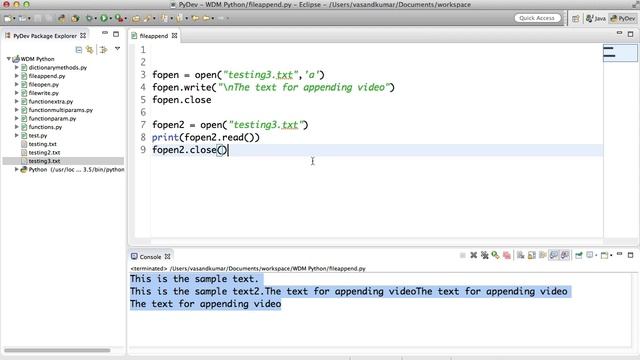Switch to the PyDev perspective

(623, 18)
